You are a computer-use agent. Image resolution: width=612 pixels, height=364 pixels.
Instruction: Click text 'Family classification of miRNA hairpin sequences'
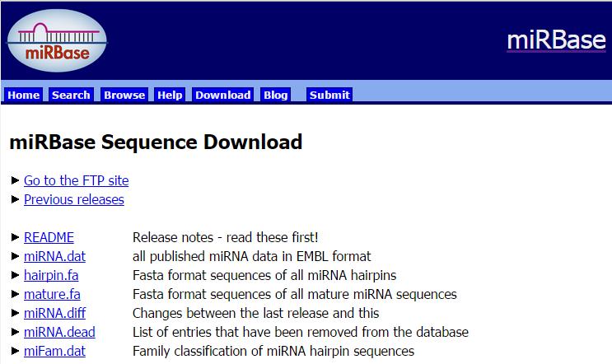coord(273,351)
